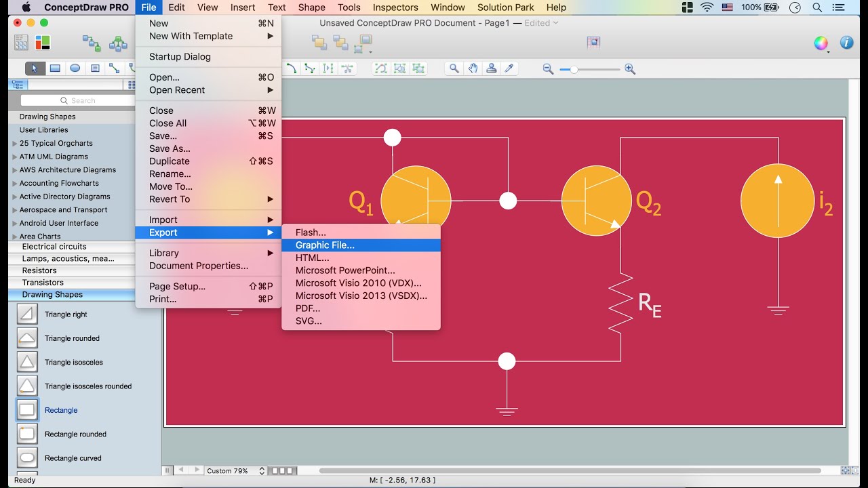Switch library panel to tree view

tap(18, 85)
